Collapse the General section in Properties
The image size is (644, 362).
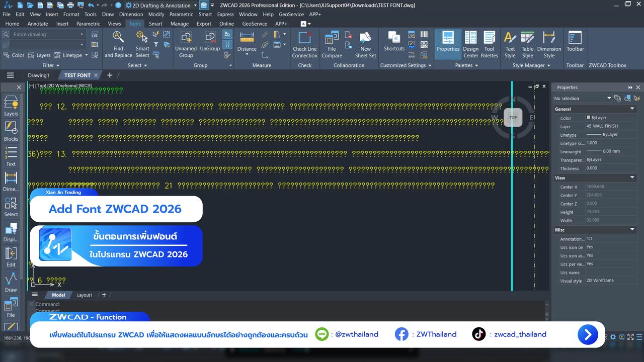click(x=632, y=109)
